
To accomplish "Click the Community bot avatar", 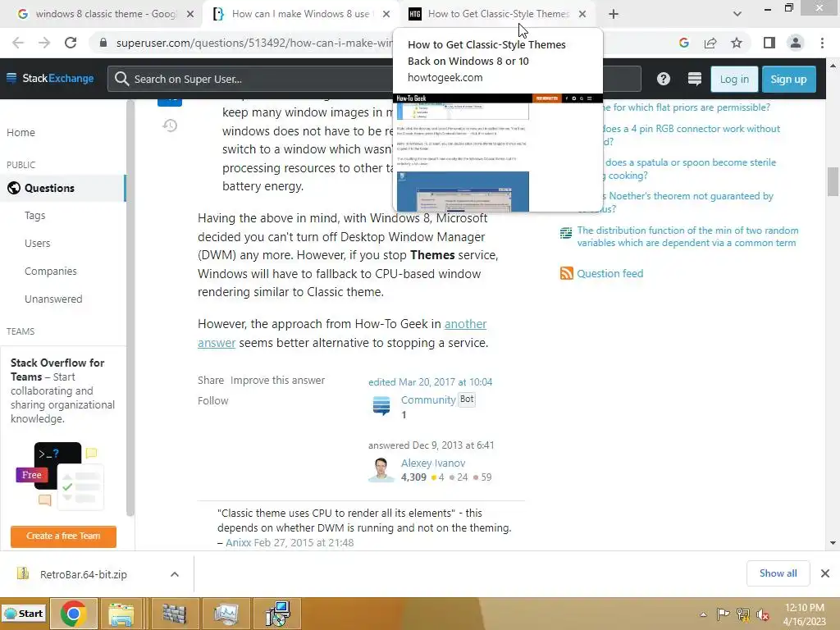I will coord(381,405).
